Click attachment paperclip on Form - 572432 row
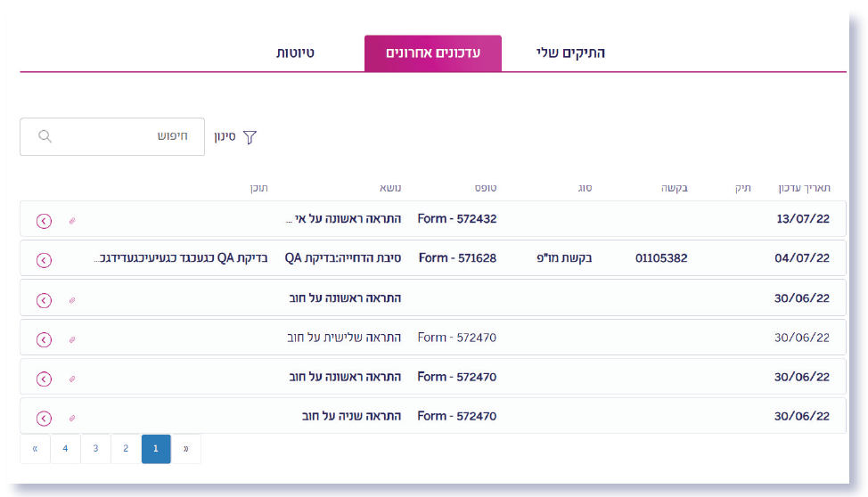The height and width of the screenshot is (497, 868). pos(72,220)
